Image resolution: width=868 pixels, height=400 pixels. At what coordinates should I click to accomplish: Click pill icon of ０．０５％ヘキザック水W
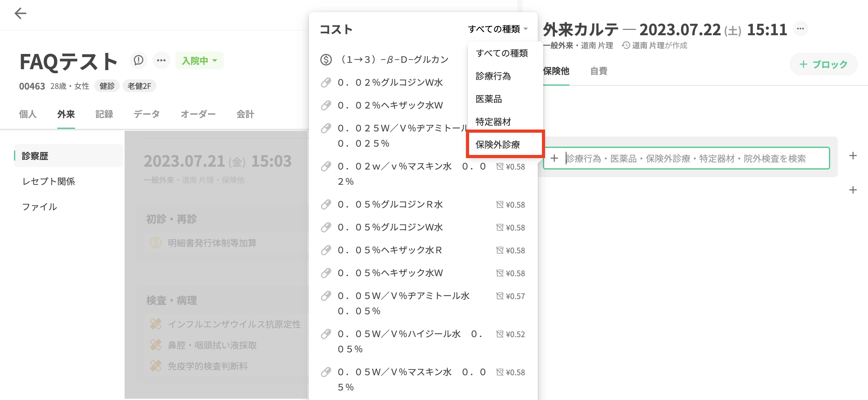pos(326,273)
